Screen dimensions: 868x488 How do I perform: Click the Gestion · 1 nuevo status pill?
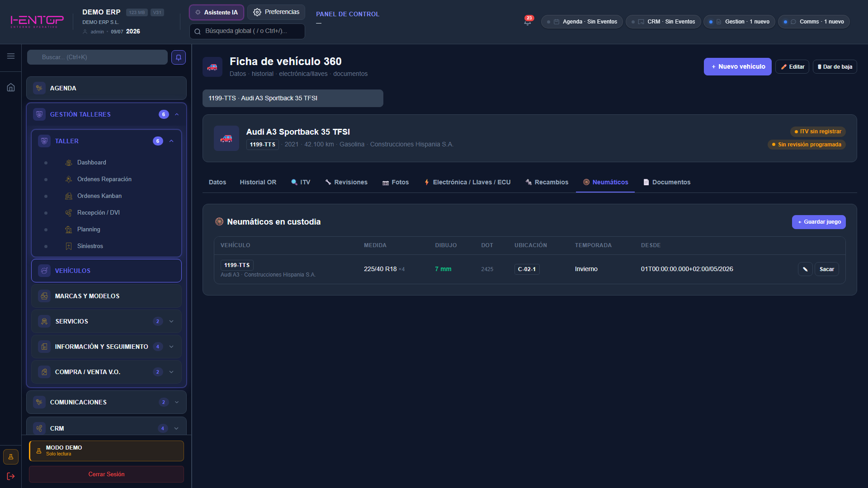click(x=740, y=22)
